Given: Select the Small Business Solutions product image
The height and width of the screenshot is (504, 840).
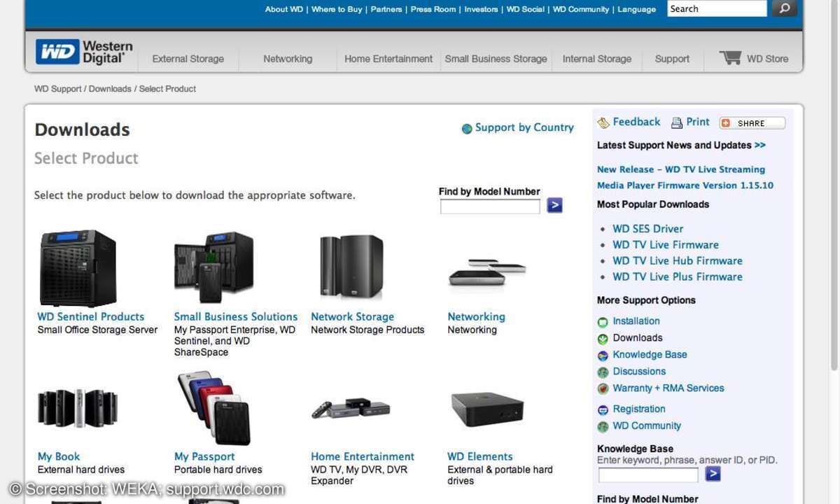Looking at the screenshot, I should (x=213, y=268).
